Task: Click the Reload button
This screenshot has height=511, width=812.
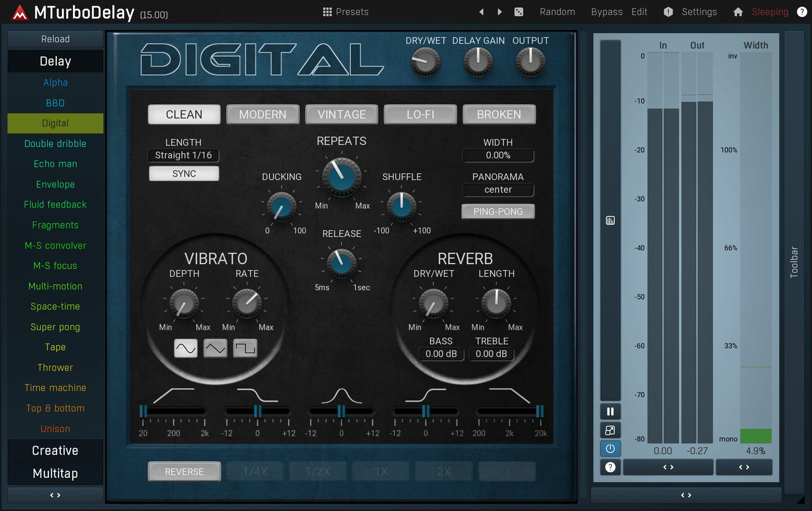Action: [x=55, y=39]
